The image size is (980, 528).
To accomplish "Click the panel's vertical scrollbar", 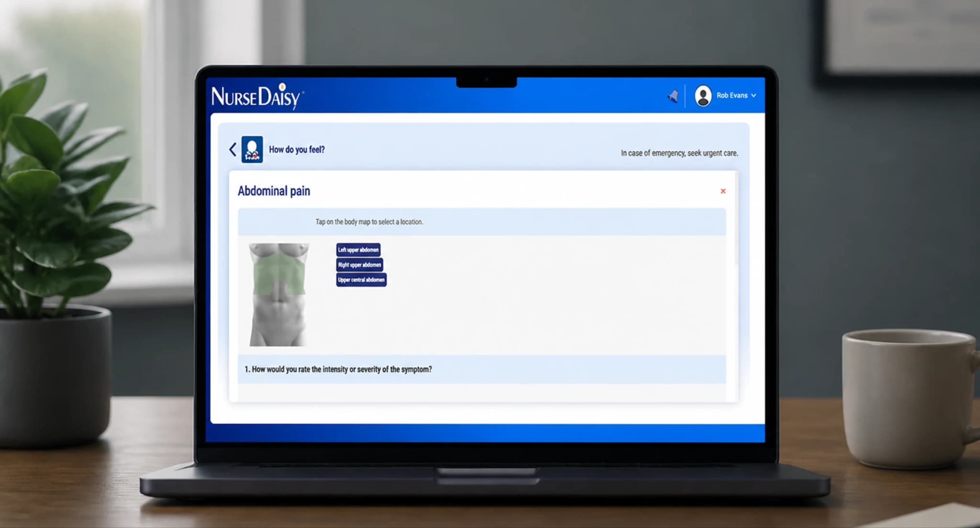I will point(736,220).
